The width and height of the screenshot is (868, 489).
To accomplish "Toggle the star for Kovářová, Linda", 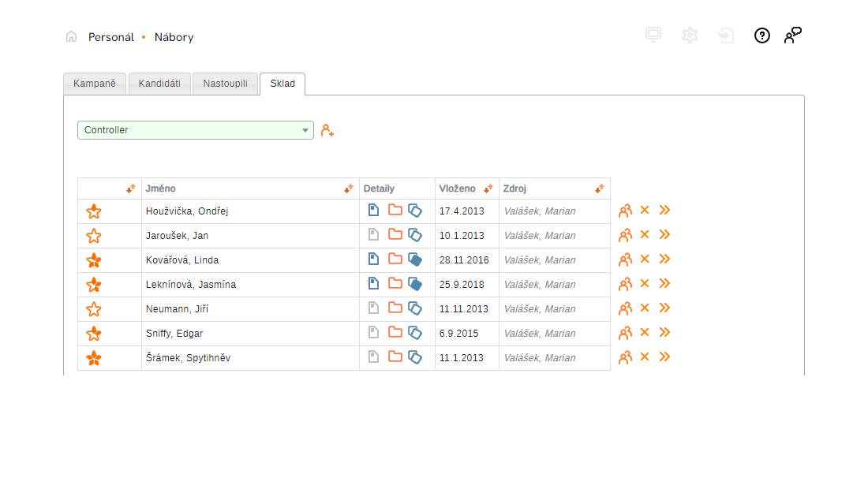I will tap(94, 260).
